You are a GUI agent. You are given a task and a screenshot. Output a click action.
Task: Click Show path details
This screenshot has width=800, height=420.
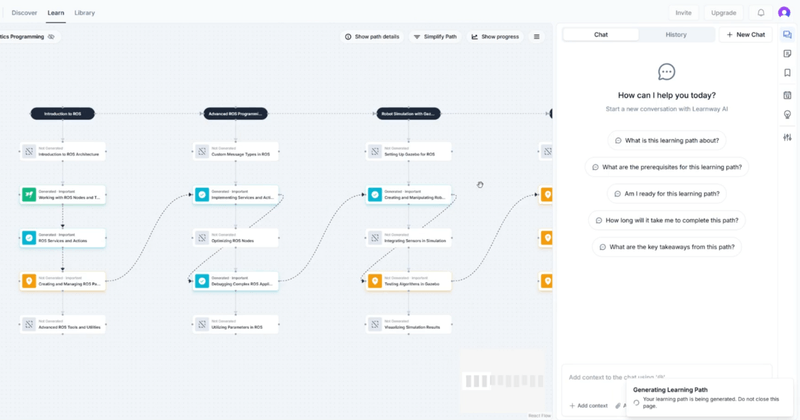tap(372, 37)
